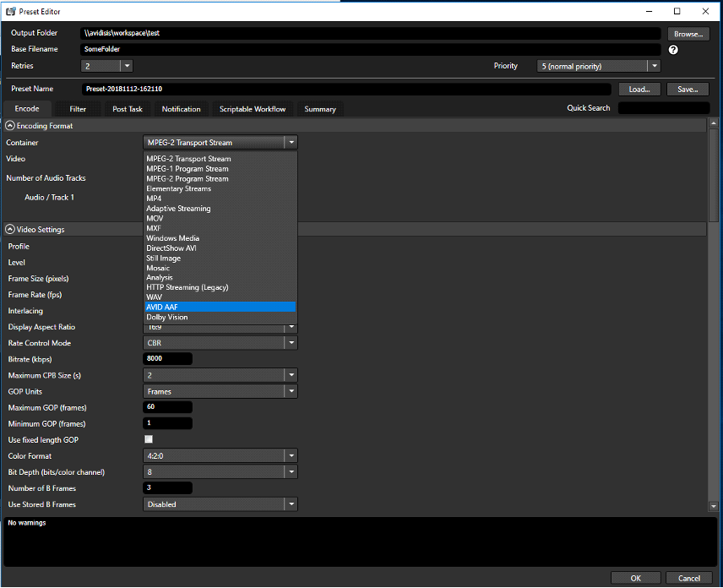Open the Retries dropdown arrow
The height and width of the screenshot is (588, 723).
(127, 66)
